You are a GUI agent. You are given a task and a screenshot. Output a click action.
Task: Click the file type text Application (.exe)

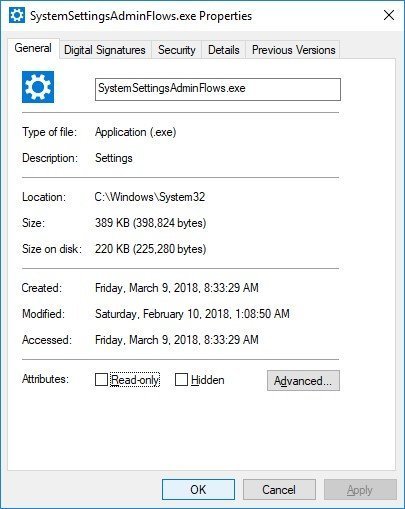tap(136, 132)
